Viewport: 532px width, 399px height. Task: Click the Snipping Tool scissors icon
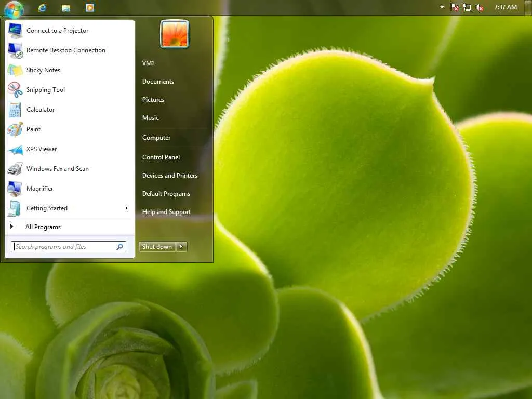tap(15, 89)
